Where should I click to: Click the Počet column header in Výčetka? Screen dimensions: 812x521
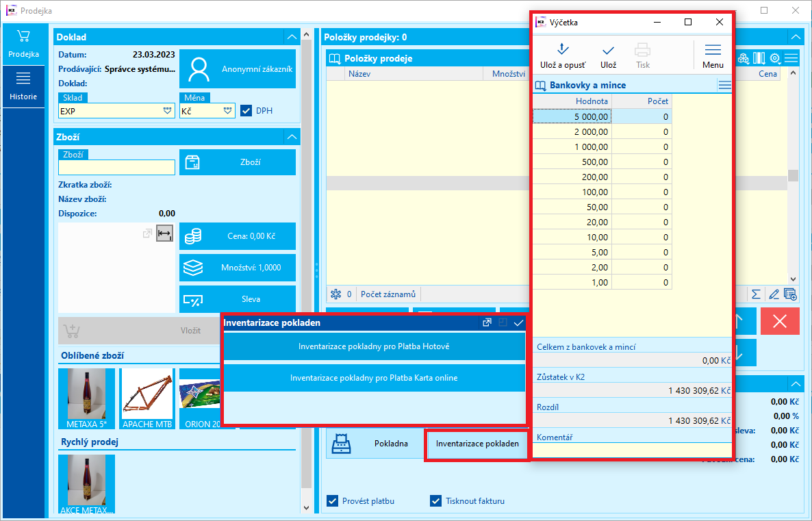[642, 101]
